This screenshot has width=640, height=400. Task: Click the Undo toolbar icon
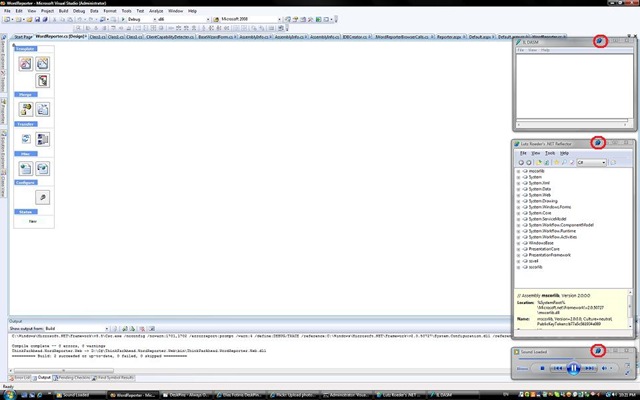(80, 19)
